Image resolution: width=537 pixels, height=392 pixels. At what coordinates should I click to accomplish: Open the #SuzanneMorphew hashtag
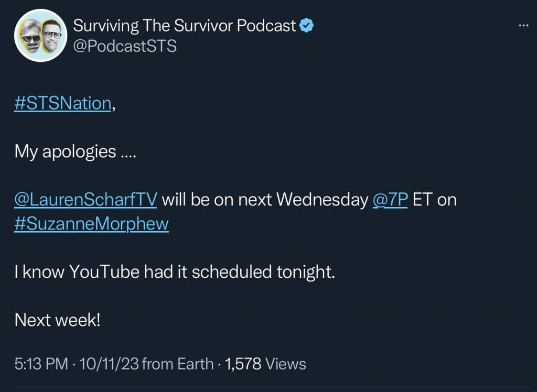point(91,224)
